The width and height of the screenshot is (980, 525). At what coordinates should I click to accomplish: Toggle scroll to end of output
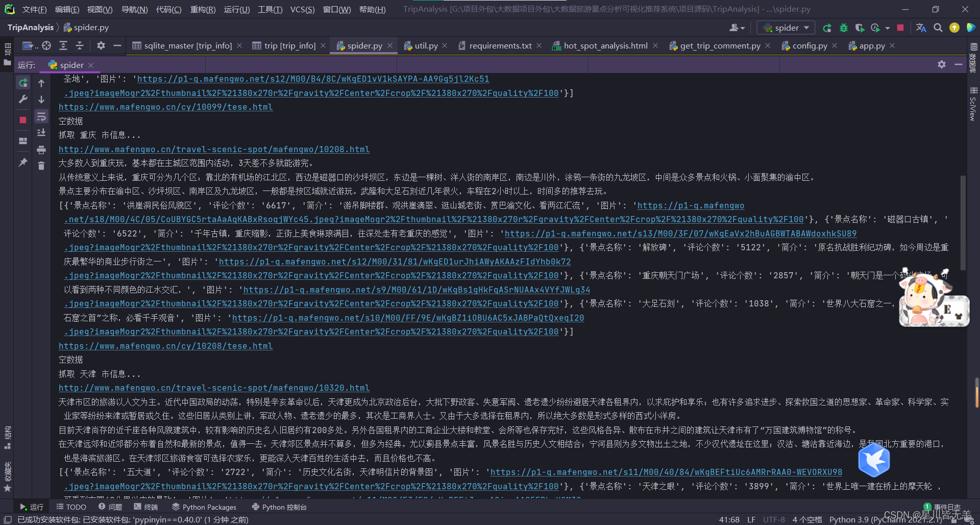click(x=41, y=133)
